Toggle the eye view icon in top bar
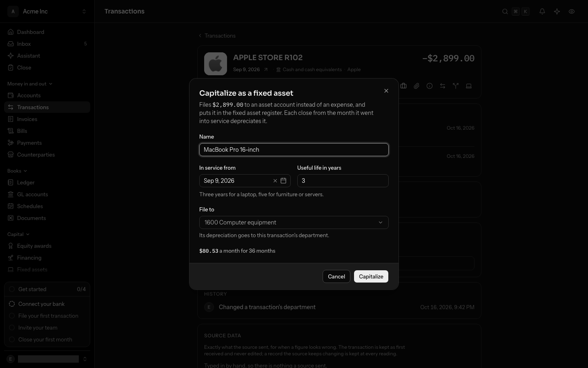The width and height of the screenshot is (588, 368). pyautogui.click(x=572, y=11)
